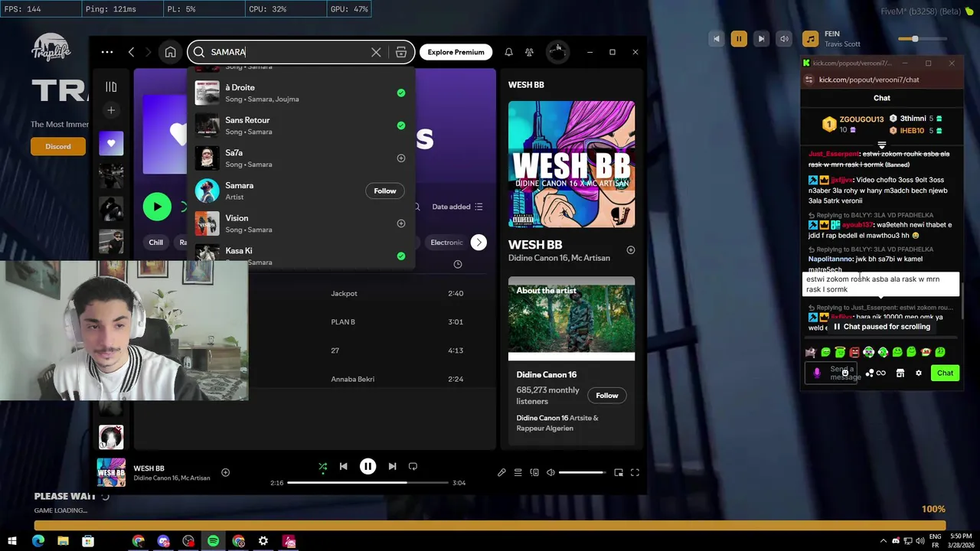Open Friend Activity icon
The image size is (980, 551).
[529, 52]
